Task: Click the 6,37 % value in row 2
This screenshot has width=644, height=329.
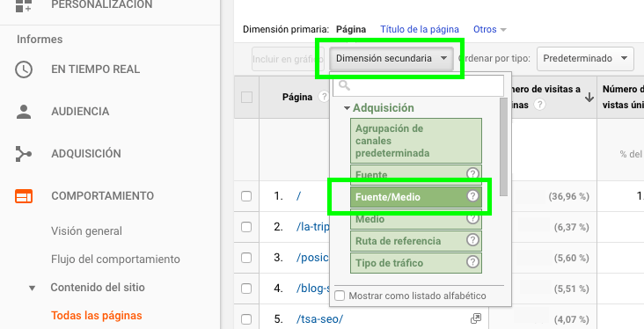Action: pyautogui.click(x=571, y=227)
